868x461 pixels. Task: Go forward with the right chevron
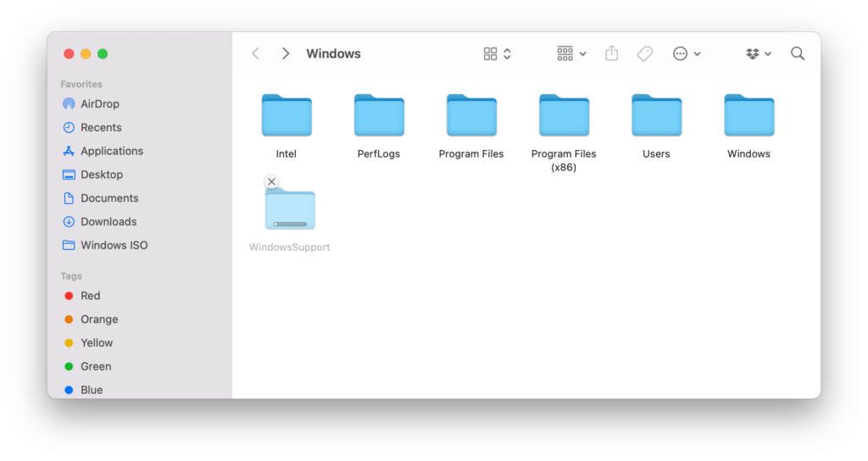tap(285, 53)
